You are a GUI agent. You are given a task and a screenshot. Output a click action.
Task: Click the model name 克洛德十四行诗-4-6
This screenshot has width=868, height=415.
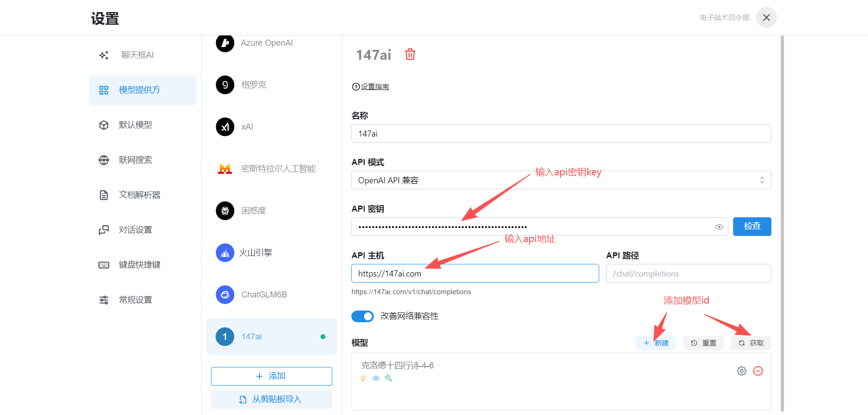(398, 366)
